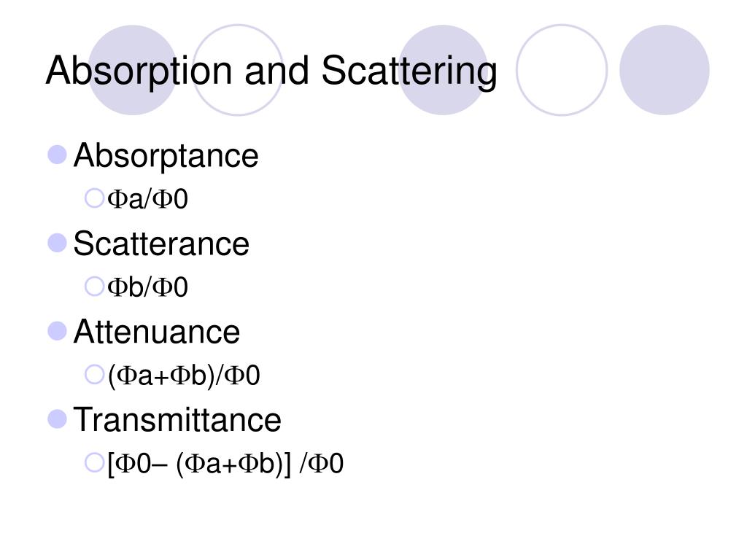The image size is (747, 560).
Task: Click the rightmost filled decorative circle
Action: [664, 70]
